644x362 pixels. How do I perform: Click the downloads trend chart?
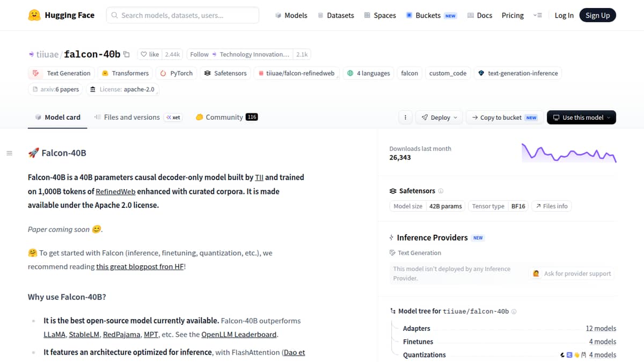coord(569,153)
